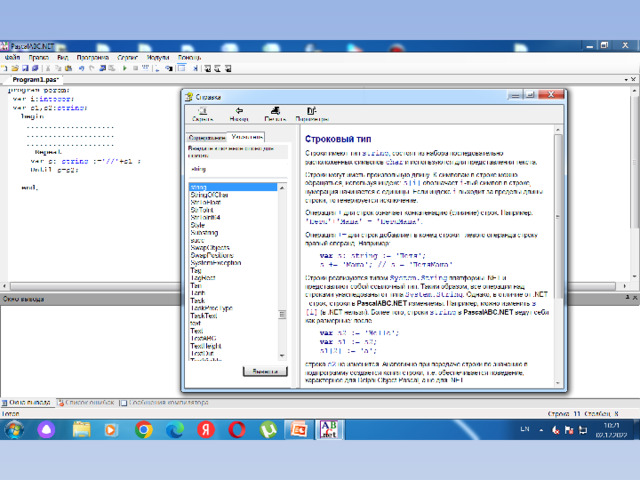Open uTorrent from taskbar
Image resolution: width=640 pixels, height=480 pixels.
click(268, 430)
